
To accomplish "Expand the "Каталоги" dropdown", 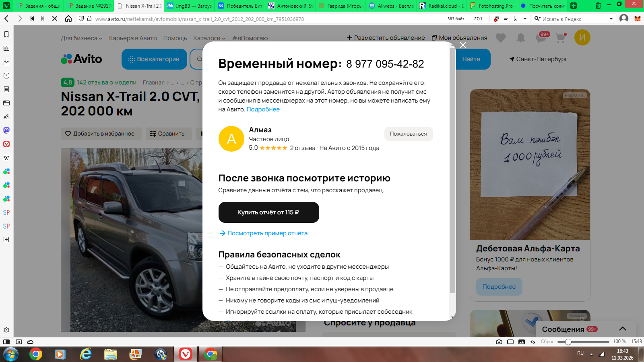I will pyautogui.click(x=209, y=38).
